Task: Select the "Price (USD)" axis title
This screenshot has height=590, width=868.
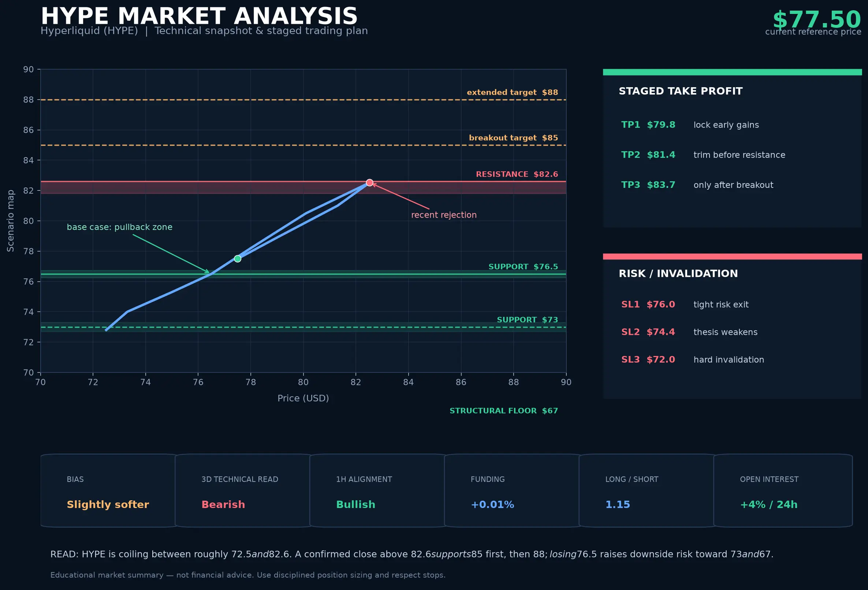Action: tap(303, 398)
